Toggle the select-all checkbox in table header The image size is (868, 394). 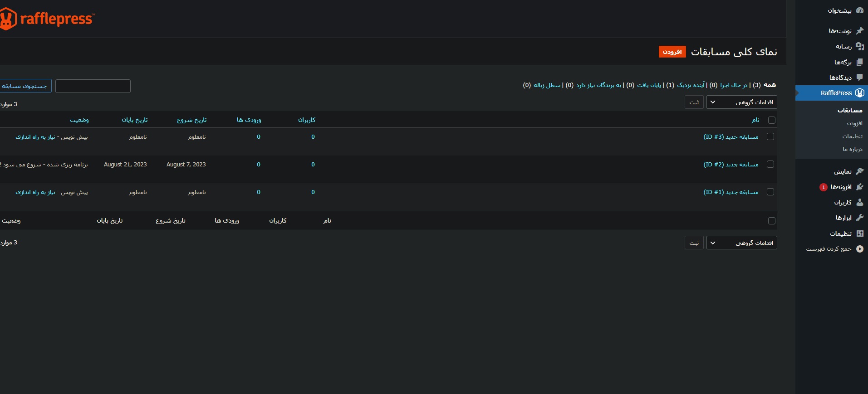point(771,120)
